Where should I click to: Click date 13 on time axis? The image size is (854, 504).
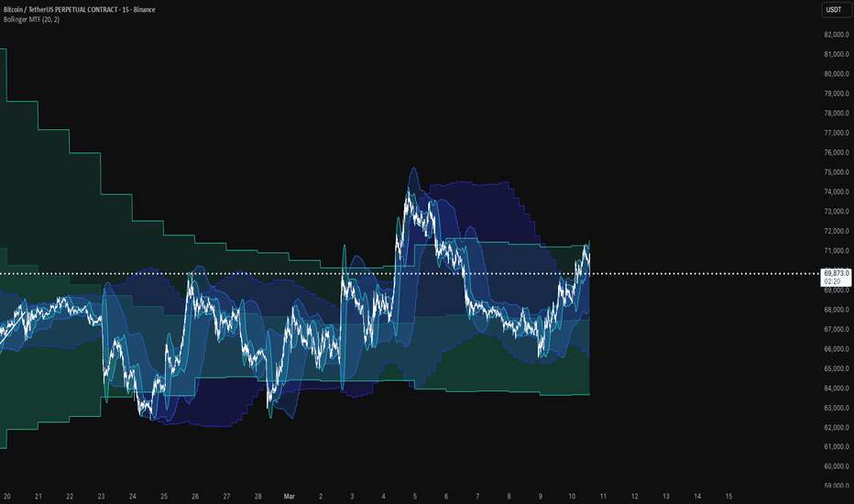click(x=666, y=497)
